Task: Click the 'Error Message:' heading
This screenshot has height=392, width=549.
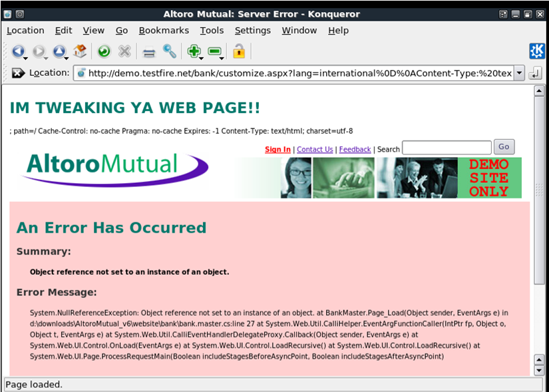Action: click(57, 292)
